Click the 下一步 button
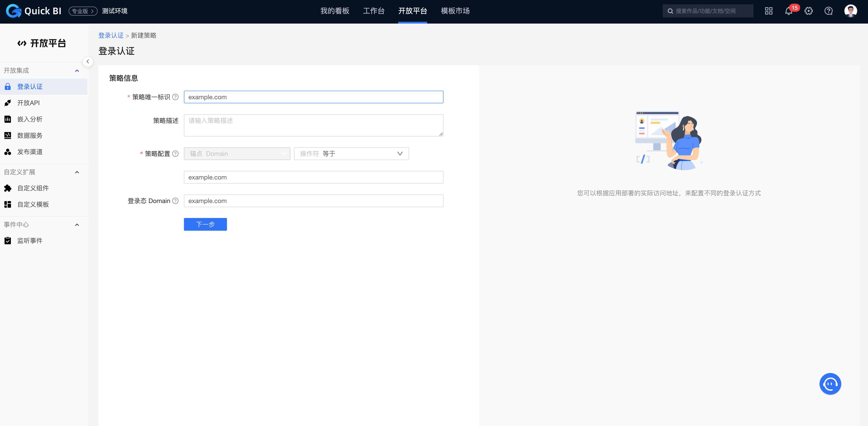 [205, 225]
